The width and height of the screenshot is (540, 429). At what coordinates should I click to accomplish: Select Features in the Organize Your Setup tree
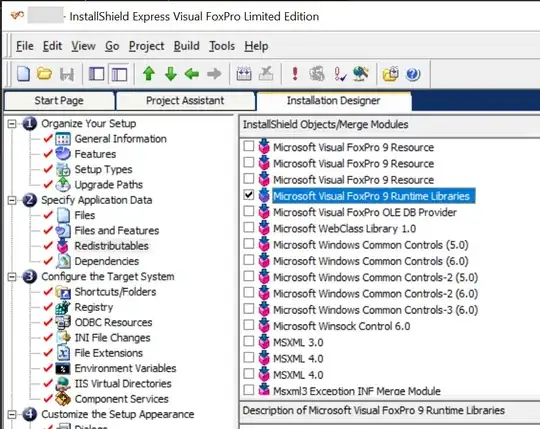[95, 154]
